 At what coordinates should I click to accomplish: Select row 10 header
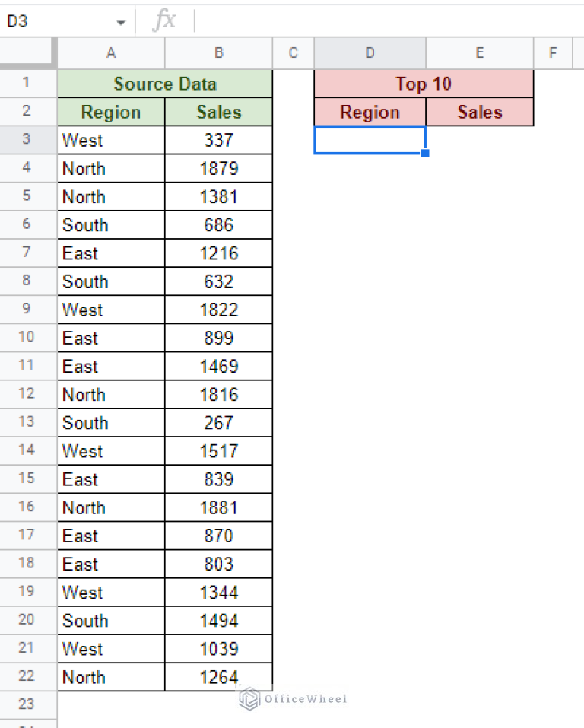click(x=27, y=337)
